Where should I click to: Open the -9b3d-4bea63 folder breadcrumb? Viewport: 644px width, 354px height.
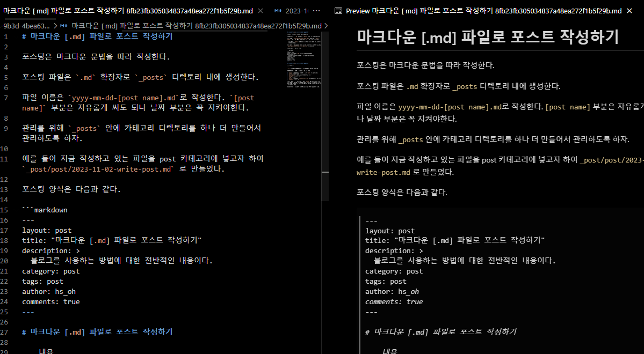(25, 26)
